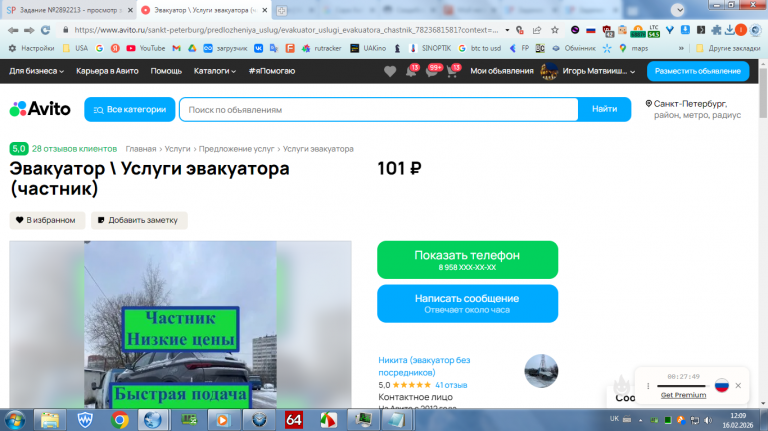
Task: Open the #яПомогаю menu item
Action: 272,71
